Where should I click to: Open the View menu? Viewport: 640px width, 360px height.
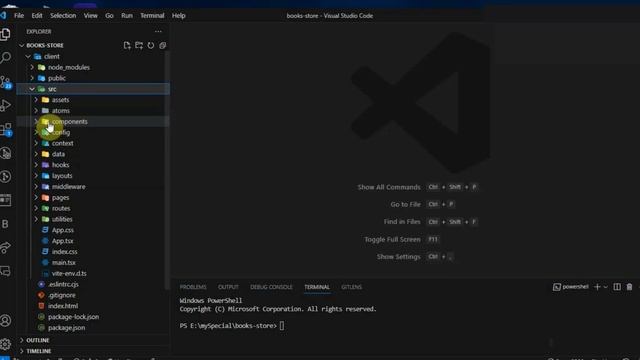(91, 16)
